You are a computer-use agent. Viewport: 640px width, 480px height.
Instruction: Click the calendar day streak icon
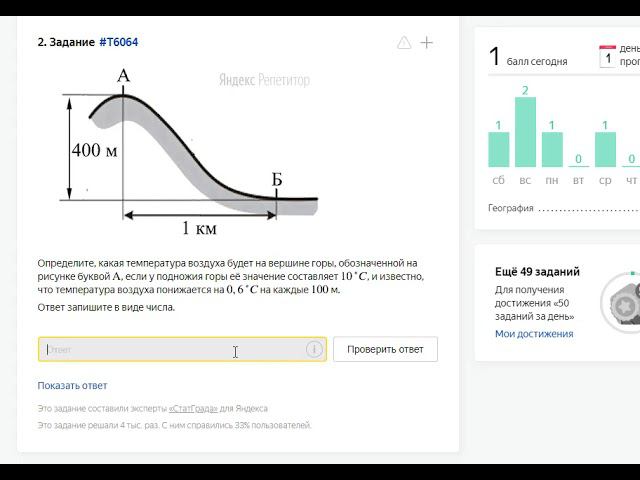pos(607,56)
